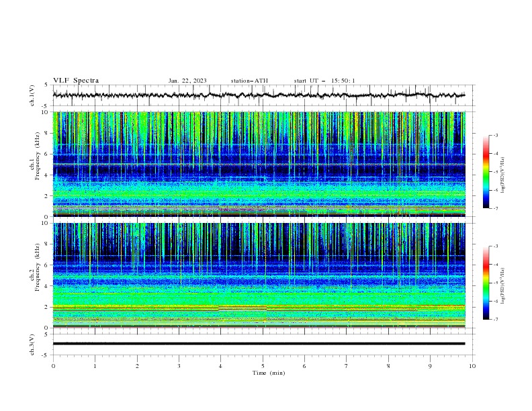532x411 pixels.
Task: Click the ch.2 spectrogram colorbar
Action: click(486, 283)
